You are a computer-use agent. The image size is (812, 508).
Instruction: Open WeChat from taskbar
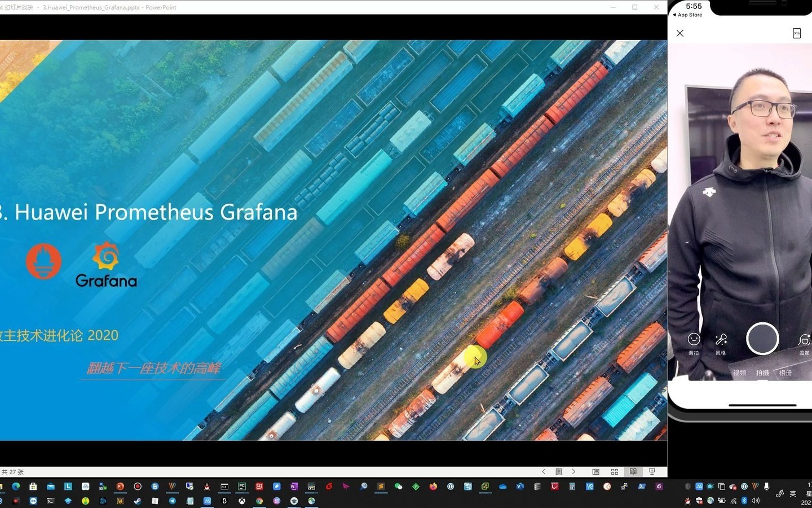pos(398,486)
